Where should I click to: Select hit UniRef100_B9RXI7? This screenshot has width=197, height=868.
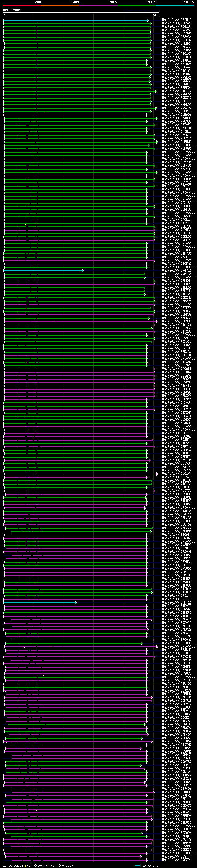177,98
